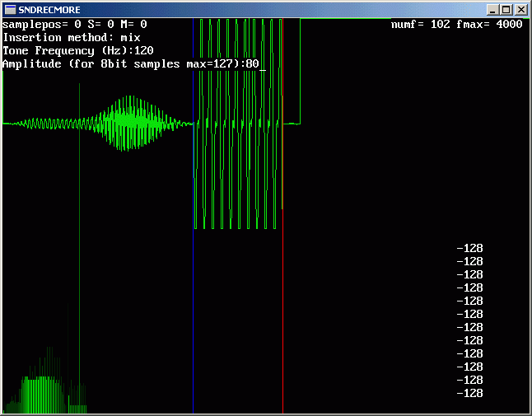Click the first -128 sample value
This screenshot has width=532, height=416.
469,248
